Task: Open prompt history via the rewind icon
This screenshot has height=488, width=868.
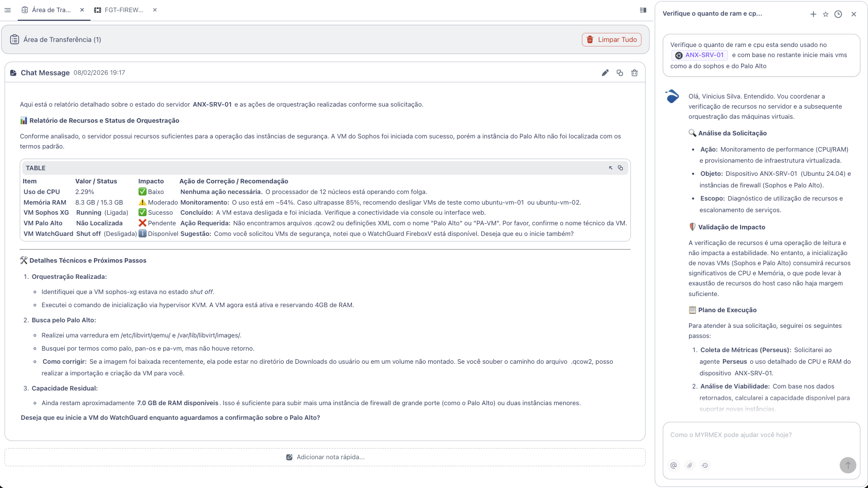Action: 705,465
